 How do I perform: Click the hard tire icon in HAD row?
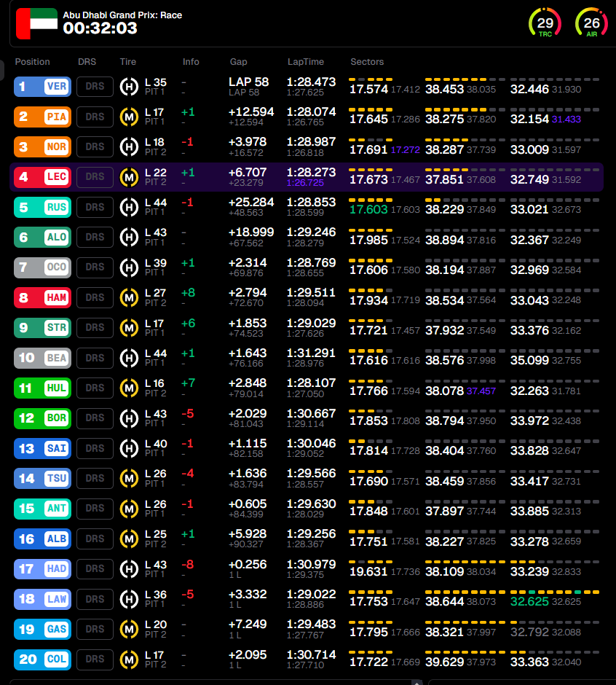coord(129,569)
